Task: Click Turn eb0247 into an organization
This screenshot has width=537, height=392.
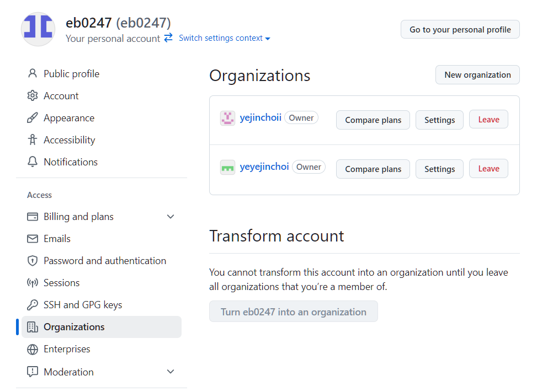Action: click(x=294, y=312)
